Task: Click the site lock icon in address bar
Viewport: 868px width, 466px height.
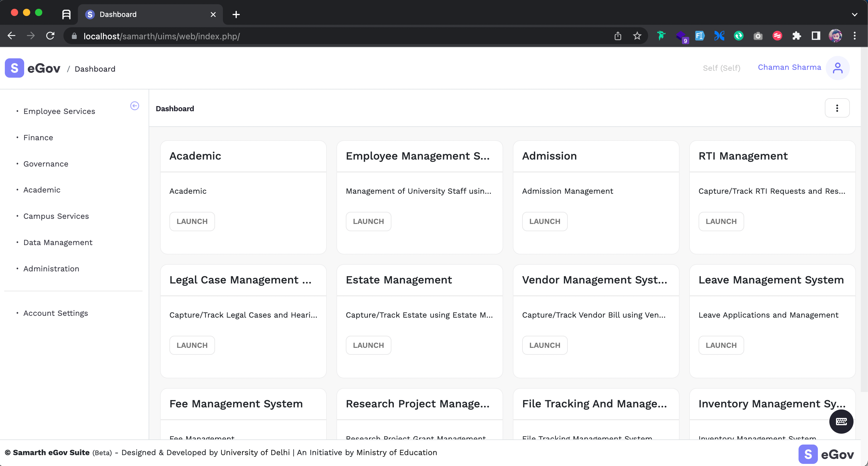Action: [x=74, y=36]
